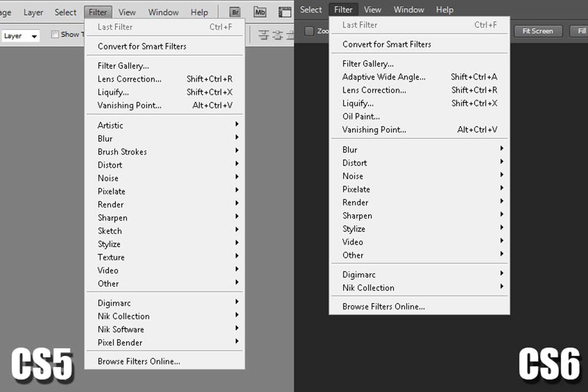Open the View menu in CS6 menu bar
Viewport: 588px width, 392px height.
pyautogui.click(x=372, y=10)
